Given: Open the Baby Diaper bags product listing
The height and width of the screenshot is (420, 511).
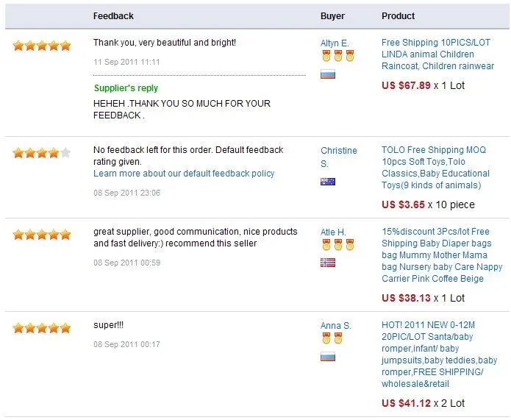Looking at the screenshot, I should [x=442, y=255].
